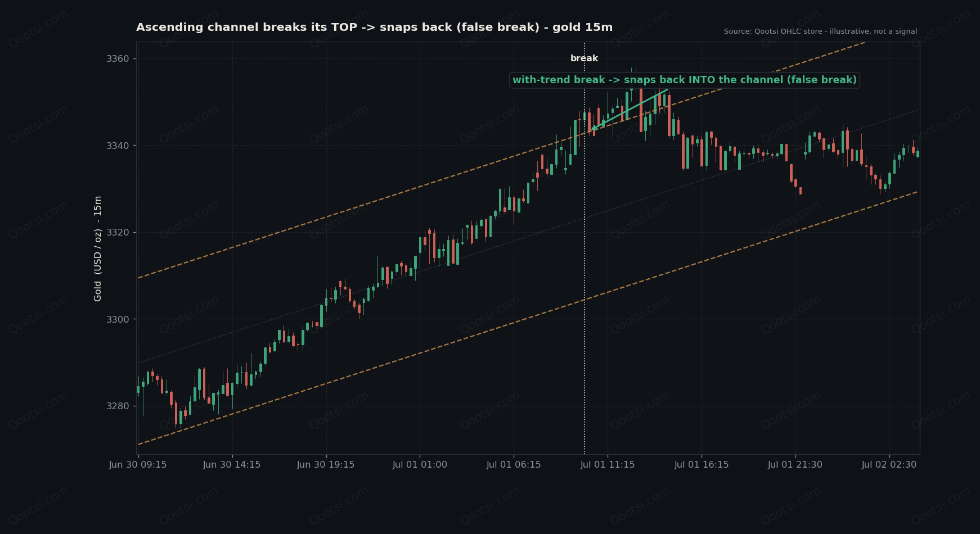This screenshot has width=980, height=534.
Task: Select the 3300 price axis label
Action: [x=118, y=319]
